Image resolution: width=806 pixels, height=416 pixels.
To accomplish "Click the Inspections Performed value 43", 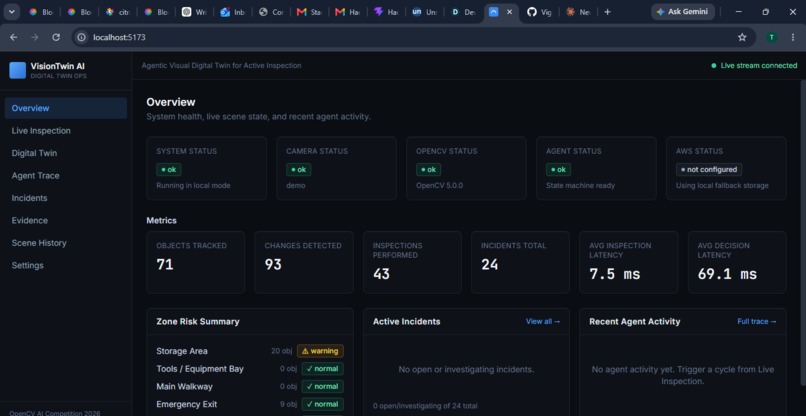I will (x=381, y=274).
